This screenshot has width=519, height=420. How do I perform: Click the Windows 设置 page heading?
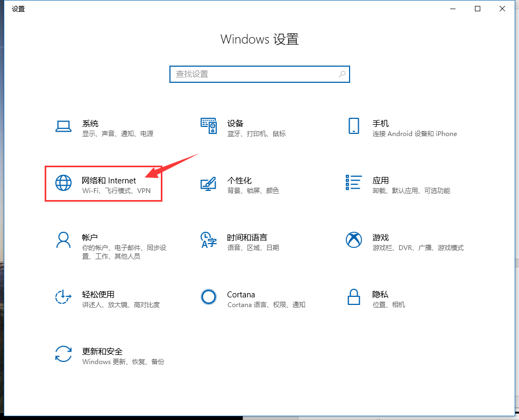coord(259,39)
